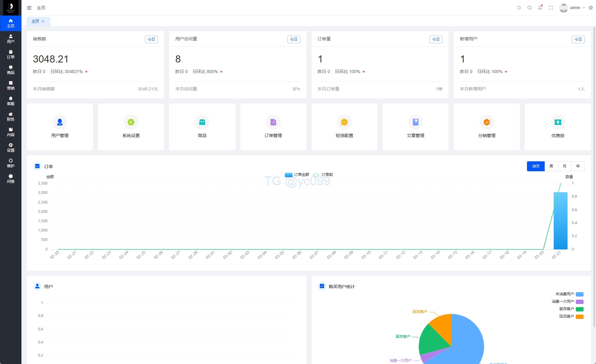Toggle 订单金额 series in chart legend
The height and width of the screenshot is (364, 596).
(x=297, y=175)
